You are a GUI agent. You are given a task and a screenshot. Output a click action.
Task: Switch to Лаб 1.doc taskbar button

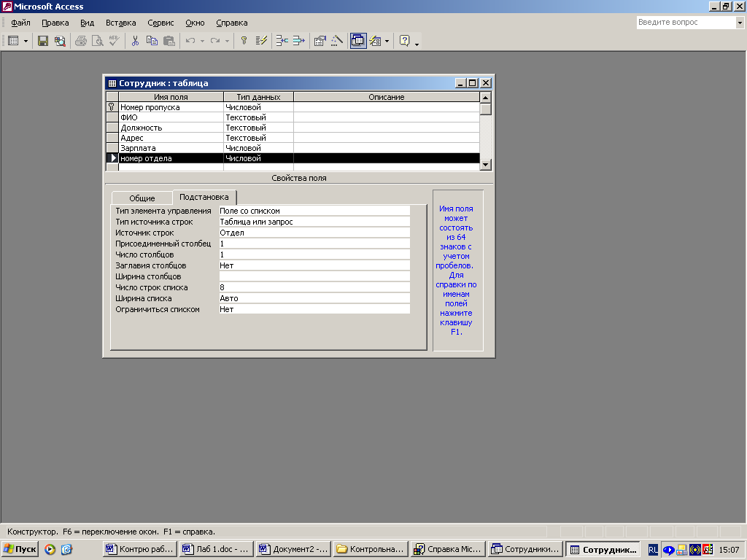point(217,550)
